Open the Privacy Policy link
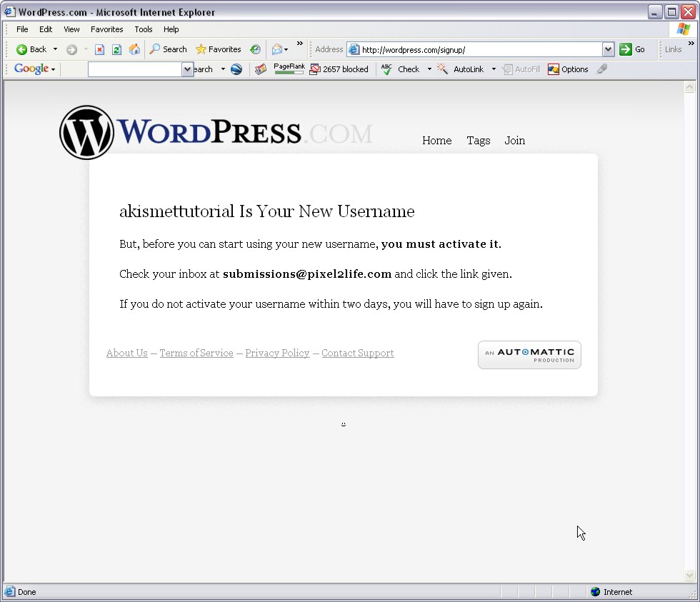 [x=277, y=353]
